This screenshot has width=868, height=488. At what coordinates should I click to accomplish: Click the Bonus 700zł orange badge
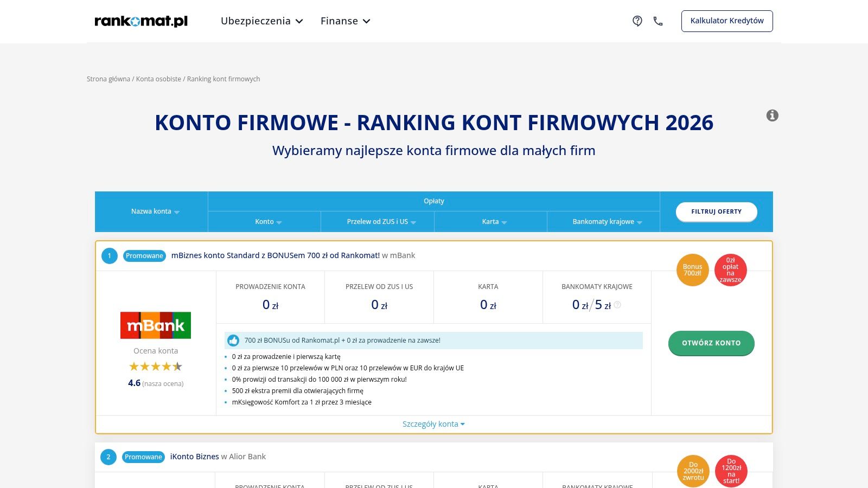point(693,270)
